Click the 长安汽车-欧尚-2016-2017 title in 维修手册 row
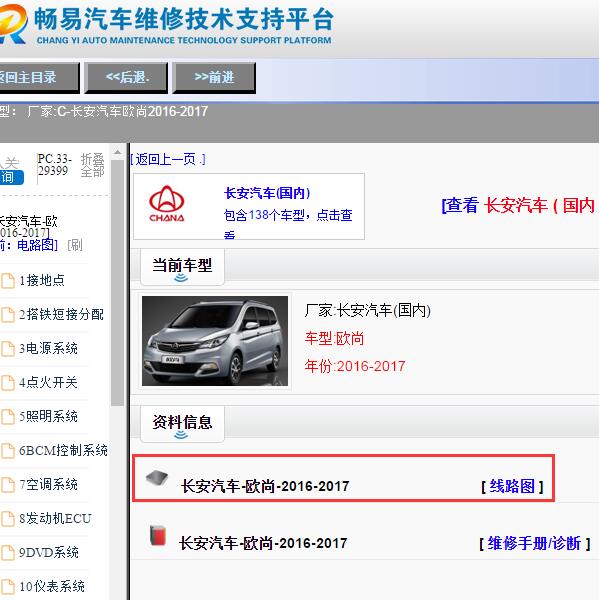 point(263,543)
